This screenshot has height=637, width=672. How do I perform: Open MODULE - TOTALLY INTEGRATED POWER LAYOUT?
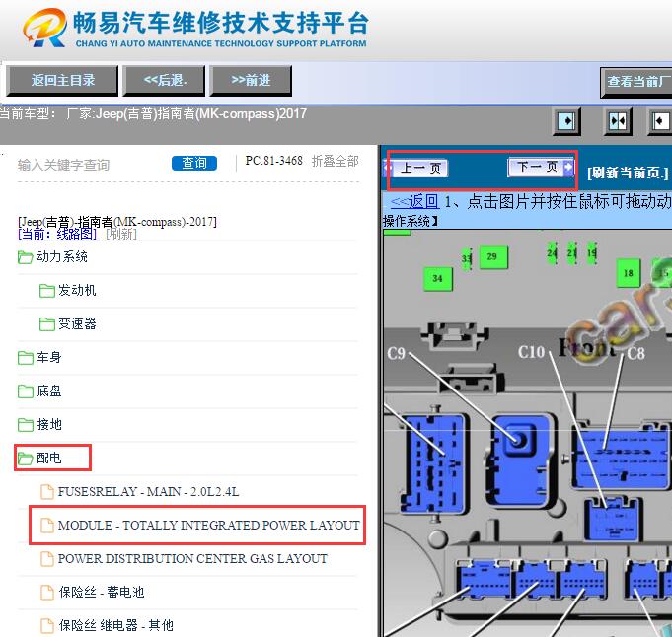(209, 525)
